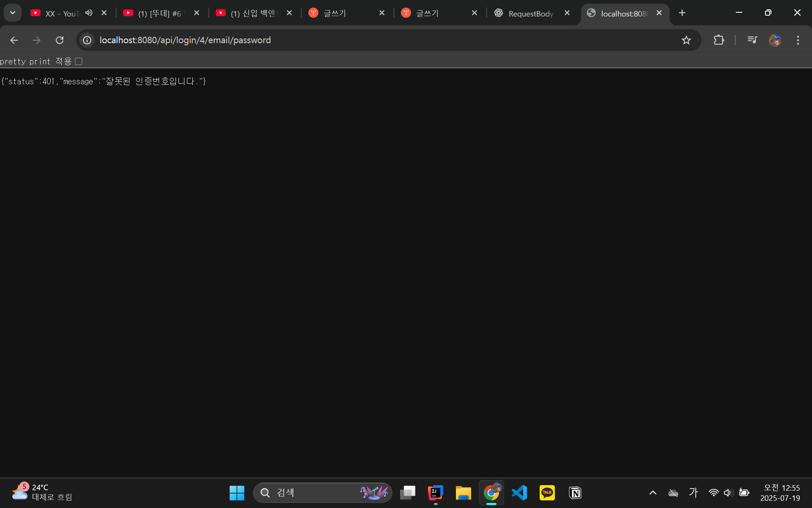812x508 pixels.
Task: Open Chrome profile avatar
Action: click(x=775, y=40)
